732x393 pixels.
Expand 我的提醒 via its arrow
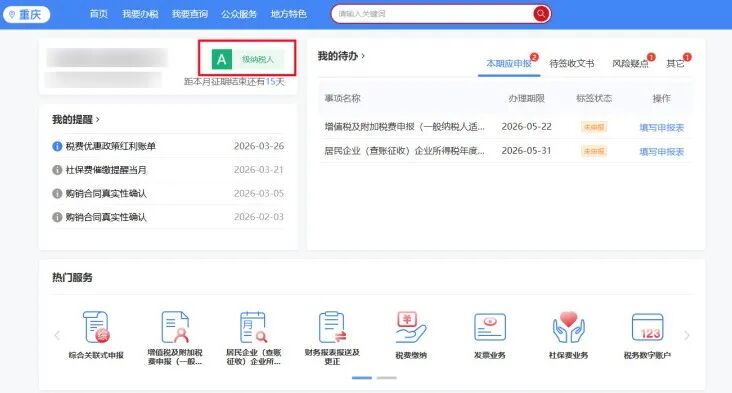click(x=98, y=119)
